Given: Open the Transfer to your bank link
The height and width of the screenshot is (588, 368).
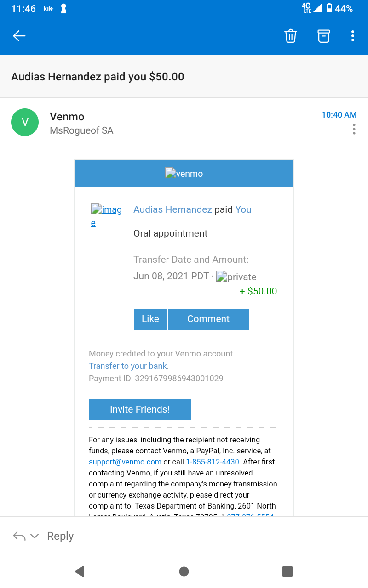Looking at the screenshot, I should pos(128,366).
